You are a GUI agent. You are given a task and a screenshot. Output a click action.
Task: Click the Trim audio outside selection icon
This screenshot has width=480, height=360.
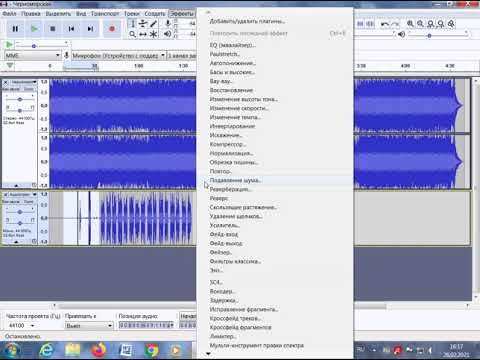tap(360, 24)
